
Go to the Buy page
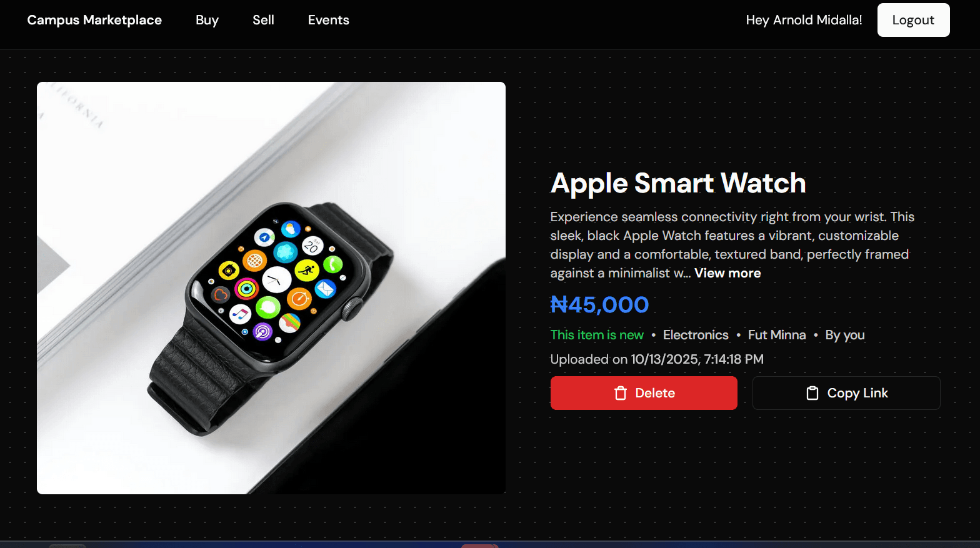point(207,20)
